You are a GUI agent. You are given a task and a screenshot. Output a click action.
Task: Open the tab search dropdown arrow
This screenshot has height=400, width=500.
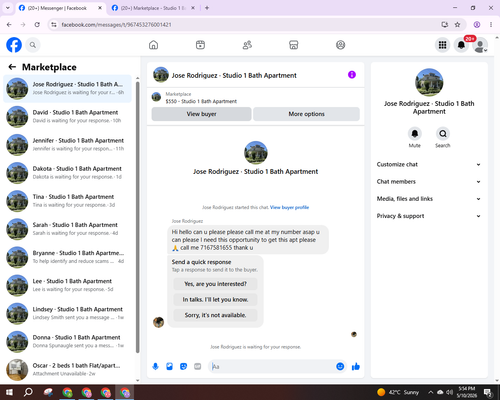pos(8,8)
